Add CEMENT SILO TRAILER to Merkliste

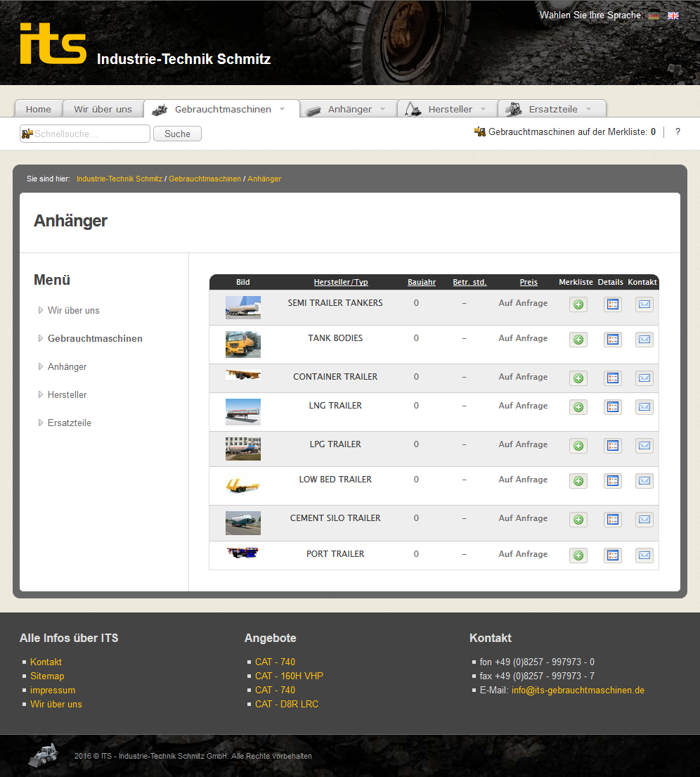pyautogui.click(x=578, y=520)
